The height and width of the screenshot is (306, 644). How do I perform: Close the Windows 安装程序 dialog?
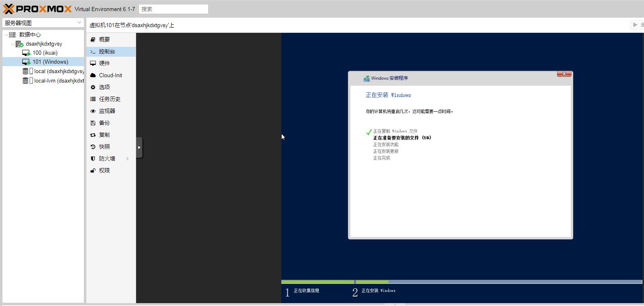564,74
